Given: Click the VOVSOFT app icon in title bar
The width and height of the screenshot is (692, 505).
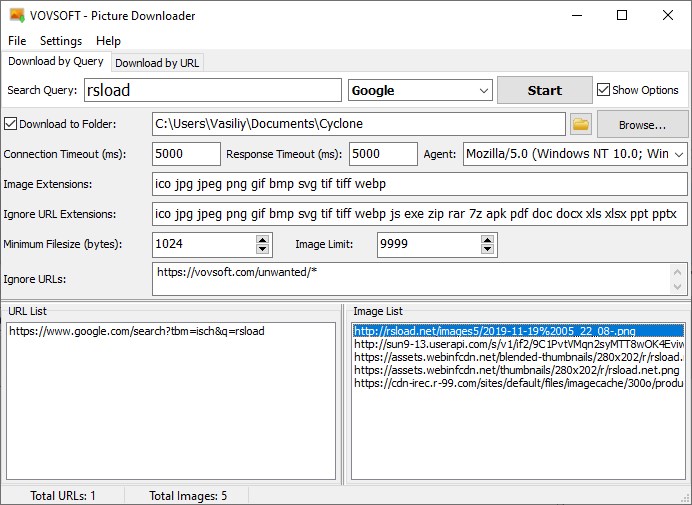Looking at the screenshot, I should (16, 16).
